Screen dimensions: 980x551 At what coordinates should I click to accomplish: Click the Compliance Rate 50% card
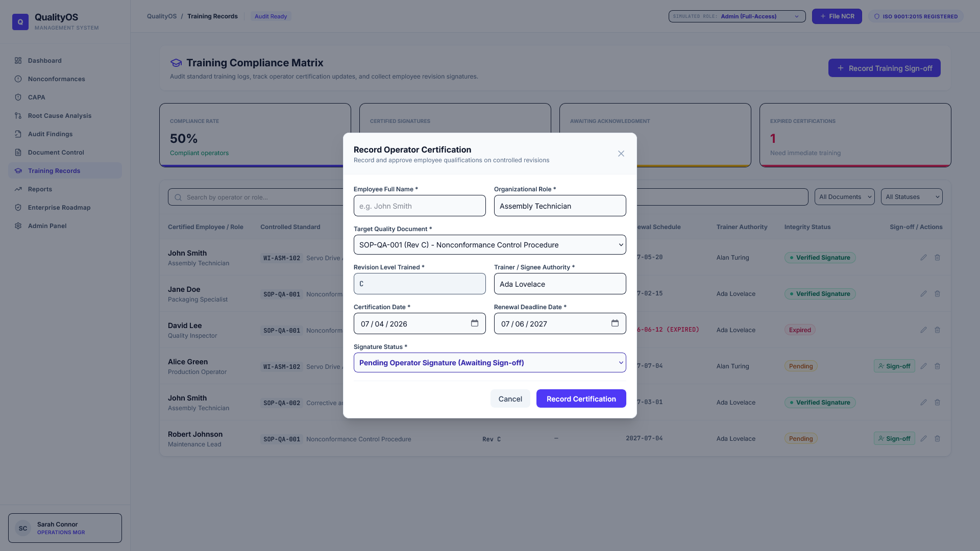pos(255,135)
